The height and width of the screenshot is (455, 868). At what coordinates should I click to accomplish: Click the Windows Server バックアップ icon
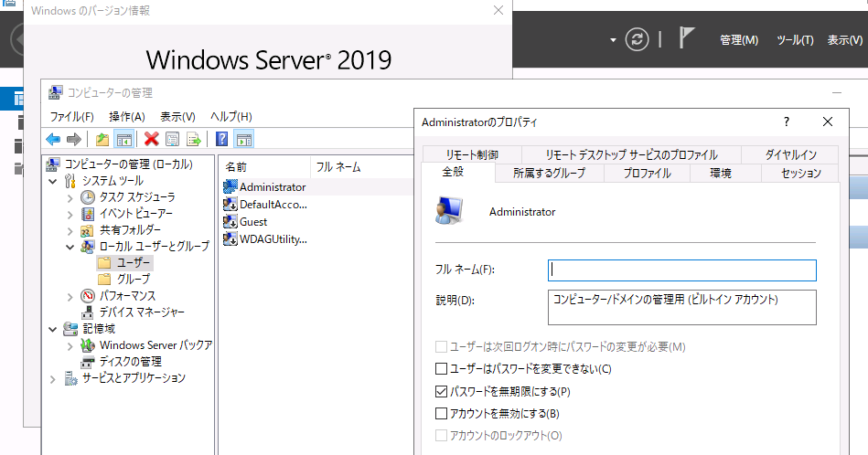click(x=88, y=345)
